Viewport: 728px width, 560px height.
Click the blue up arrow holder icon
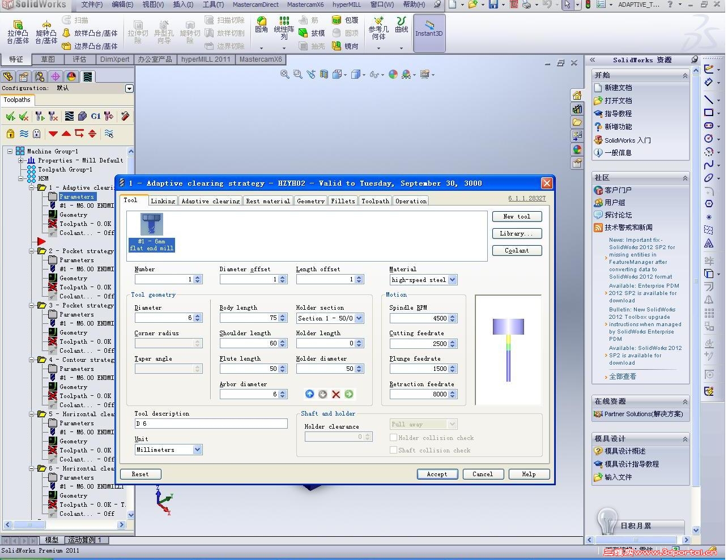click(309, 394)
